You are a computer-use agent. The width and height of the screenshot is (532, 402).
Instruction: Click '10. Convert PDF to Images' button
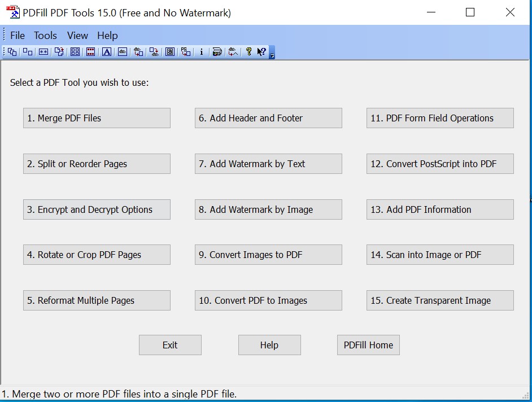pyautogui.click(x=268, y=300)
